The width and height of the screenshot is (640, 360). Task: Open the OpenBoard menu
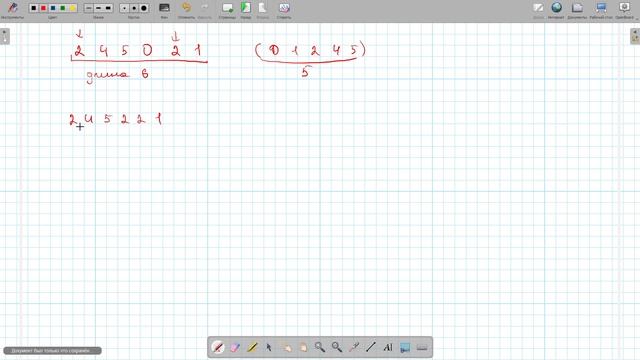(x=624, y=8)
